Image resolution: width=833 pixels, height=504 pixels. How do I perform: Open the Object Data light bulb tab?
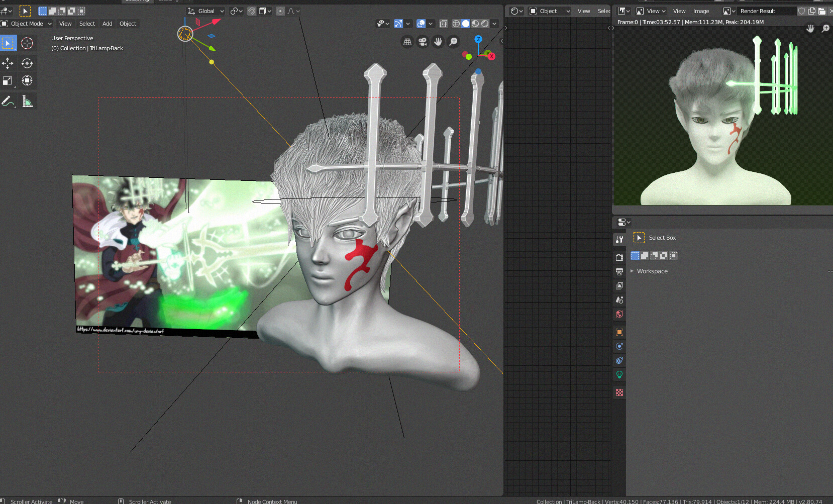(619, 374)
